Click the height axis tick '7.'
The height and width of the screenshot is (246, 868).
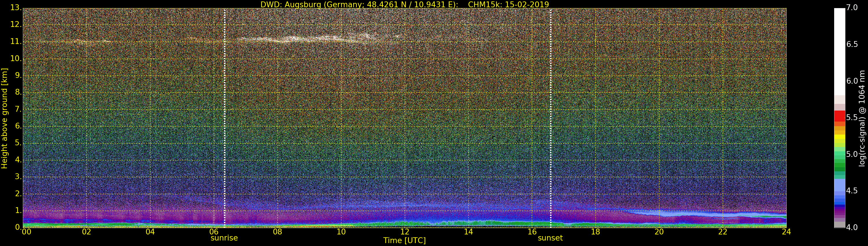(x=18, y=109)
